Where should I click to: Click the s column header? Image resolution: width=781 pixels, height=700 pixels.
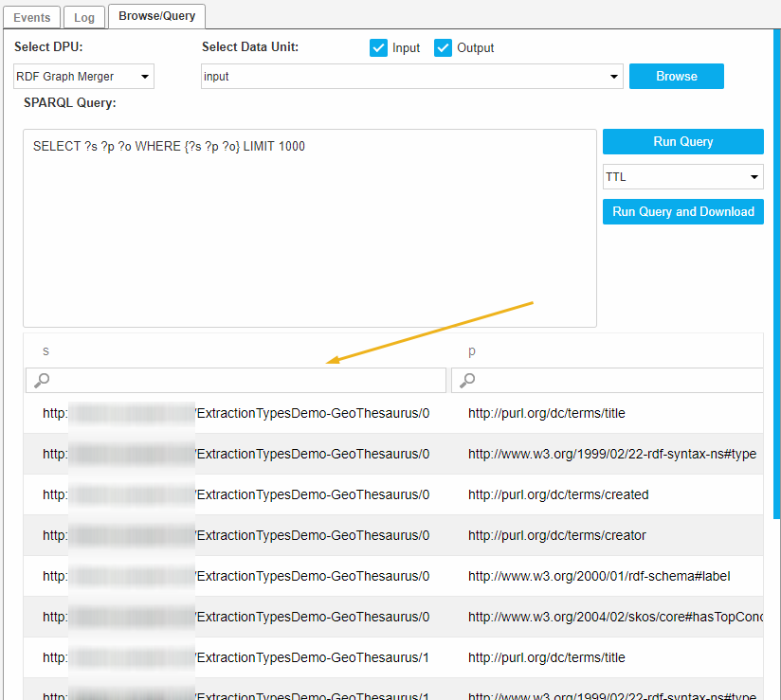coord(45,351)
